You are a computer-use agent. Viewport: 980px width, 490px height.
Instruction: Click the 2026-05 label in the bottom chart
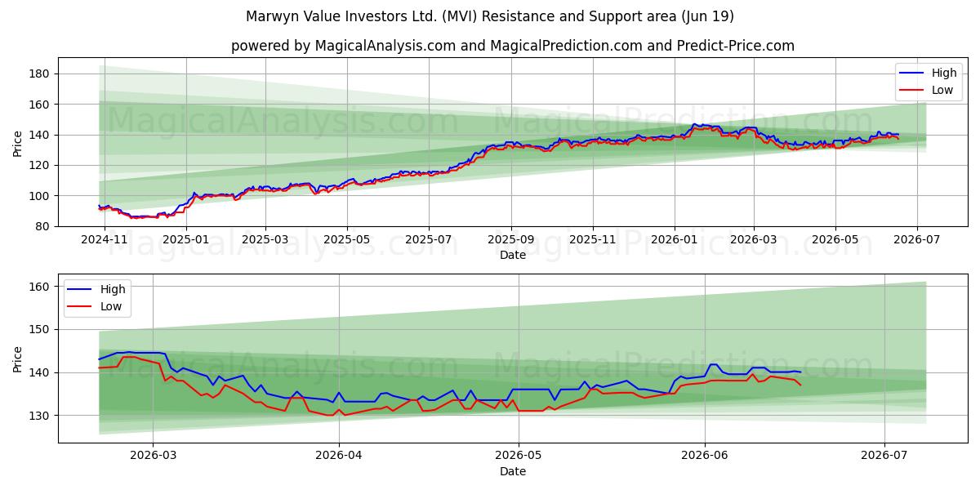tap(519, 457)
